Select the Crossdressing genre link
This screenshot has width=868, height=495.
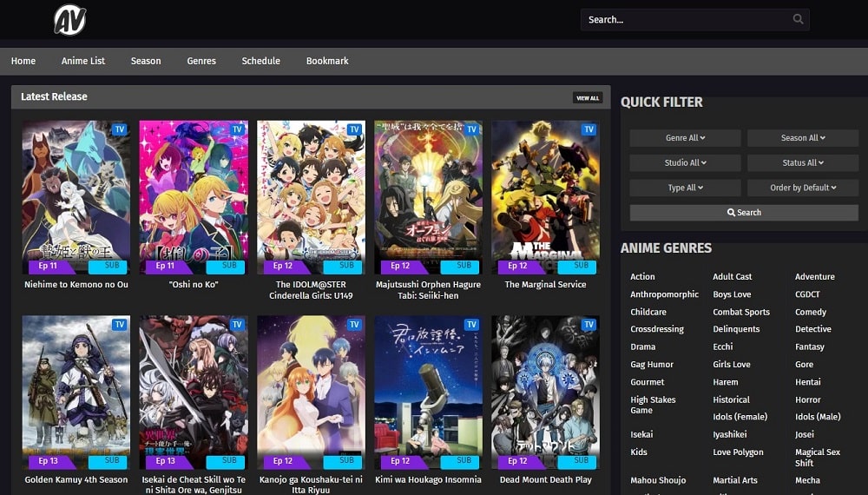(x=657, y=329)
